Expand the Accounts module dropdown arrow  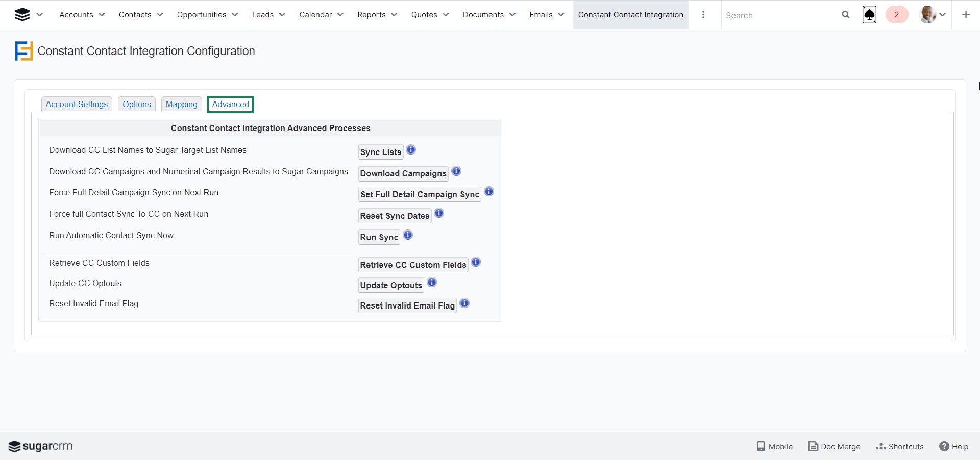pos(102,15)
